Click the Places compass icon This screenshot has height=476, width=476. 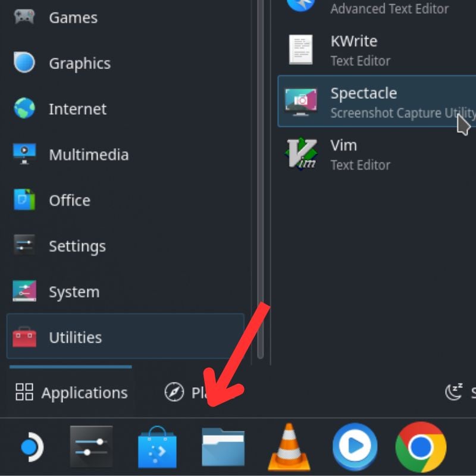pos(174,392)
